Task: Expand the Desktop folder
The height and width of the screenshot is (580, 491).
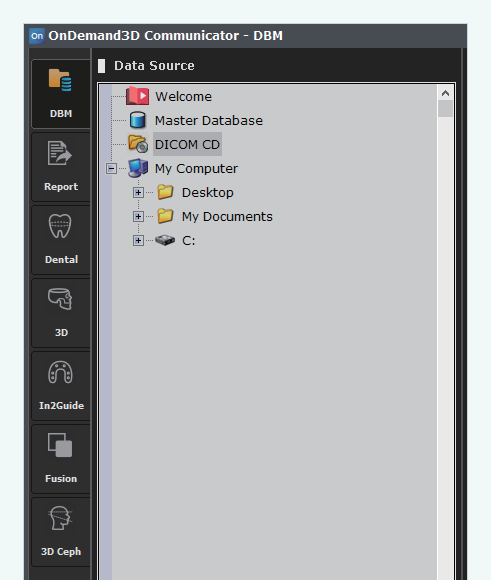Action: tap(138, 192)
